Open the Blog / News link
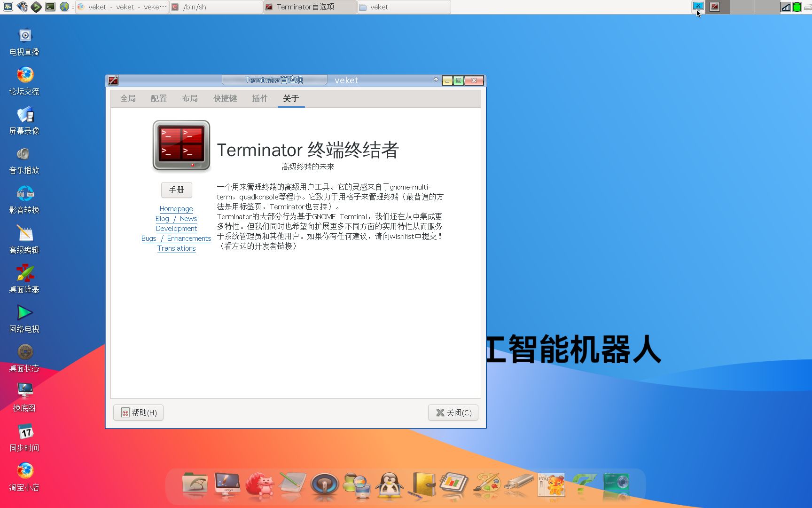The height and width of the screenshot is (508, 812). [x=176, y=219]
